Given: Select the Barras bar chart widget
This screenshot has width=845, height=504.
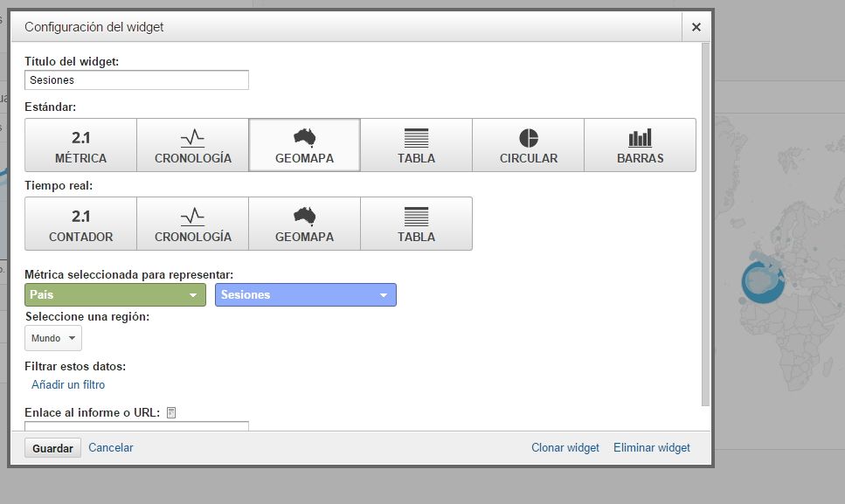Looking at the screenshot, I should (641, 145).
